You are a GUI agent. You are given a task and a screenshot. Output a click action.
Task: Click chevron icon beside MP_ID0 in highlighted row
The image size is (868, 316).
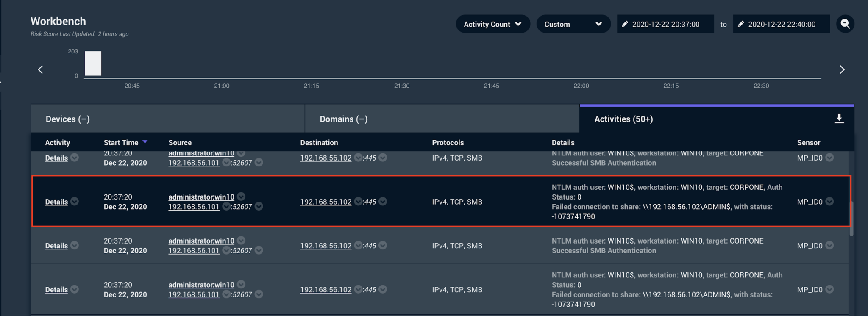829,202
